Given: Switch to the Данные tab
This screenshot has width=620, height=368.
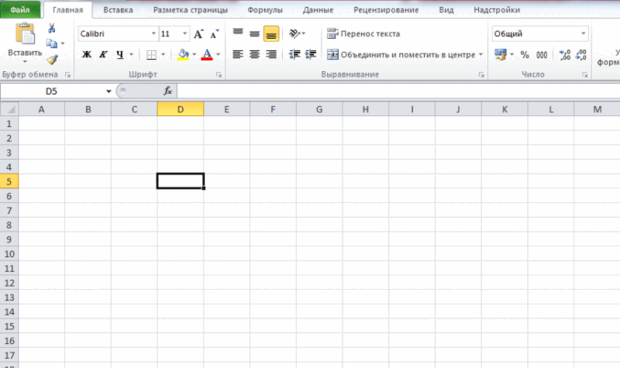Looking at the screenshot, I should coord(318,10).
